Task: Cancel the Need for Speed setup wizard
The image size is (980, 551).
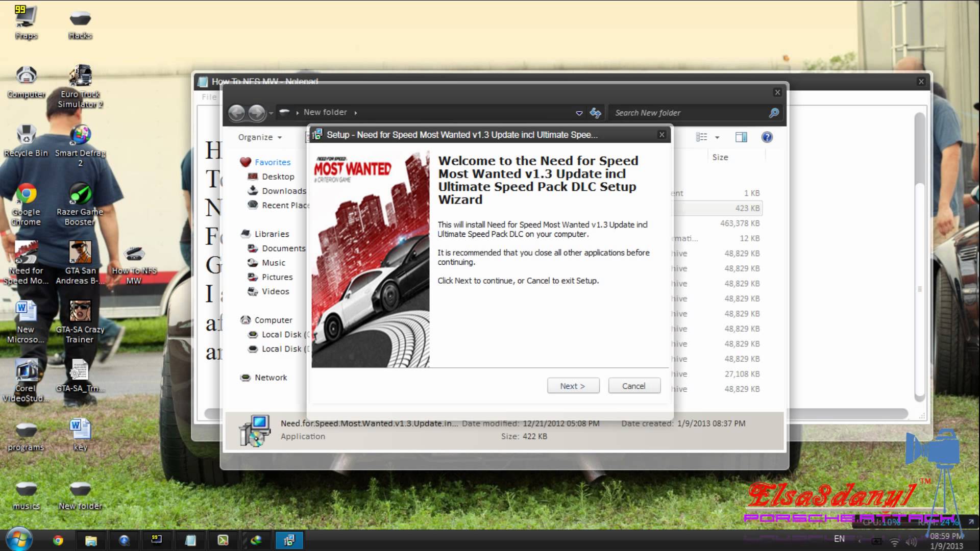Action: (x=633, y=386)
